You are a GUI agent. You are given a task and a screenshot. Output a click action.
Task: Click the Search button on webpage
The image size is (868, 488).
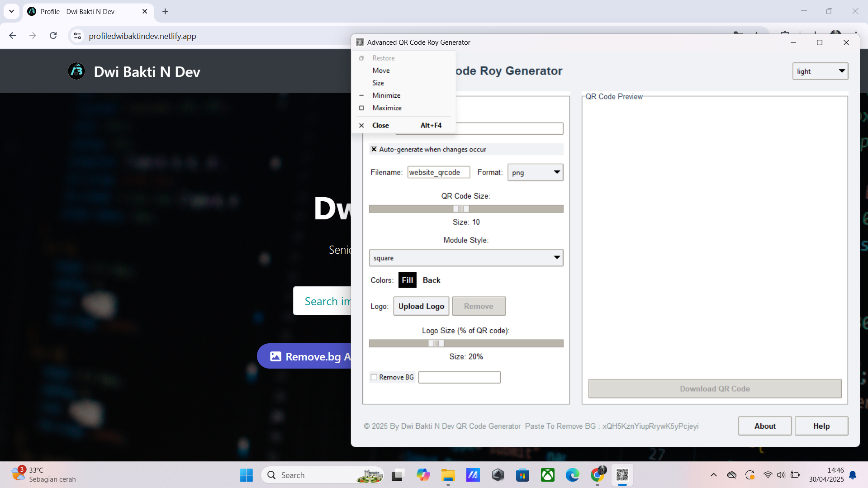point(322,301)
